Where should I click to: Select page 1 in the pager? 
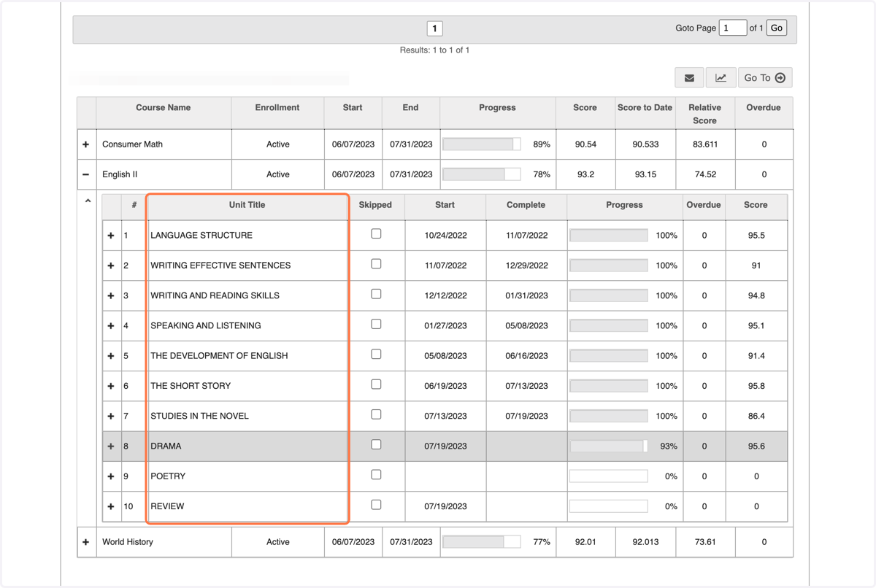[x=434, y=28]
